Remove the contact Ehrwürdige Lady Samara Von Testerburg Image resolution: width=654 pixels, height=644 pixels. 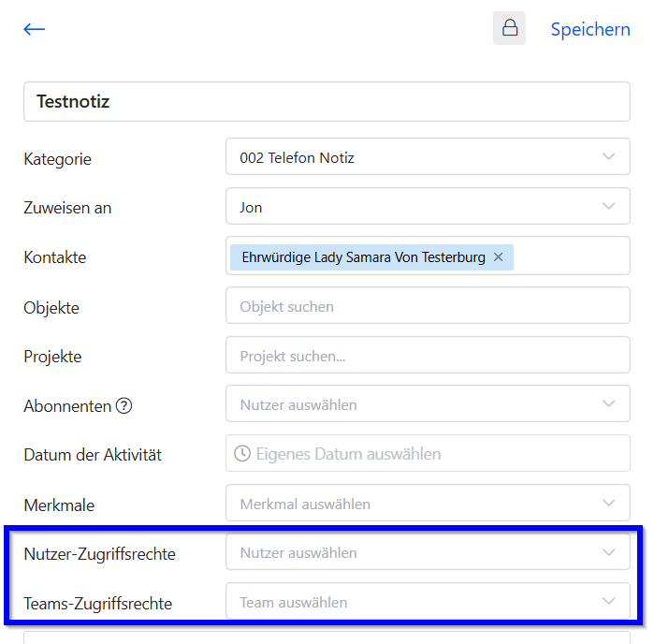coord(499,256)
